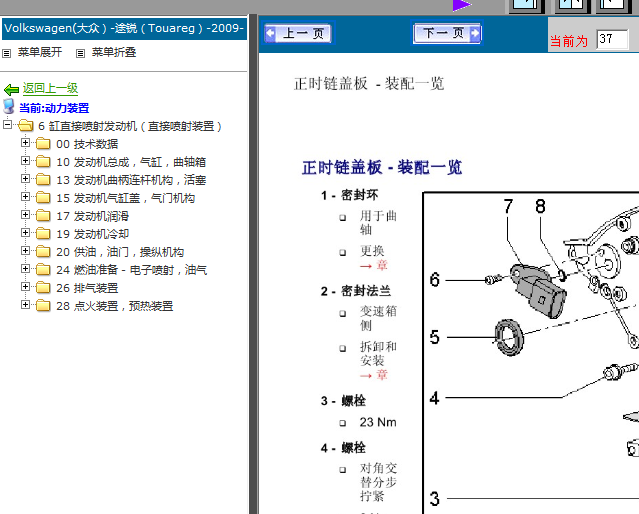Screen dimensions: 639x514
Task: Click computer icon next to 当前:动力装置
Action: pos(9,106)
